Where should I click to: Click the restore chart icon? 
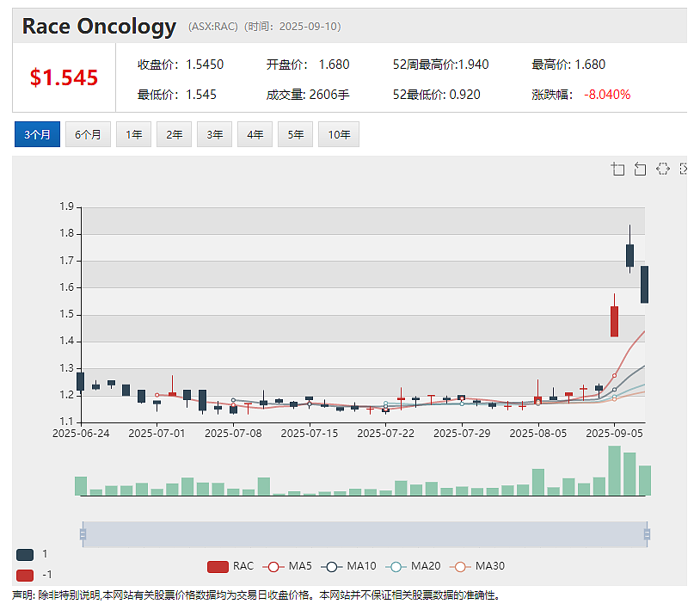[x=663, y=169]
